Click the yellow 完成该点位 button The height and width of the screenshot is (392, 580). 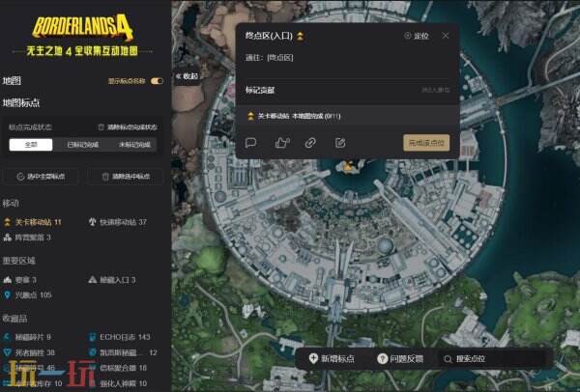426,143
